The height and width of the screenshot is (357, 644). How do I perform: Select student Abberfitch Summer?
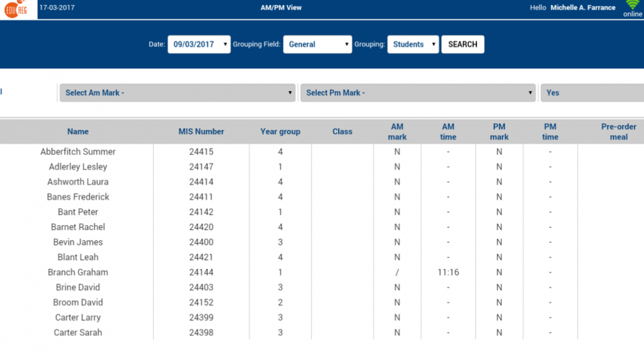(x=78, y=152)
